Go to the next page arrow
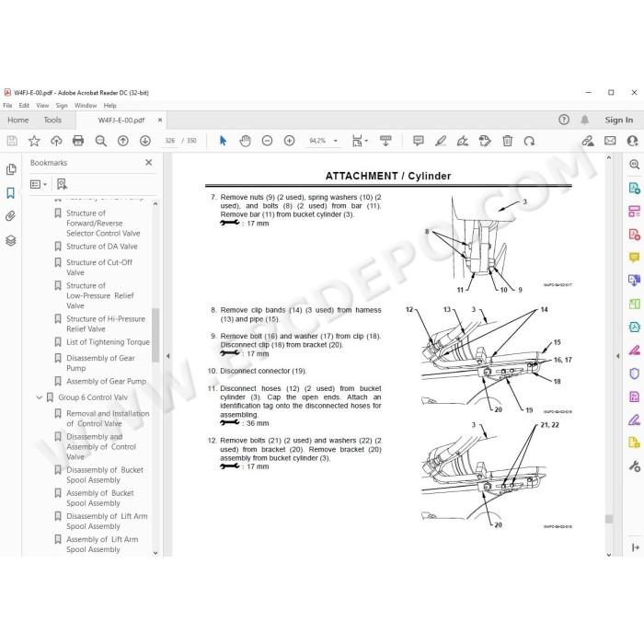The height and width of the screenshot is (644, 644). 145,141
